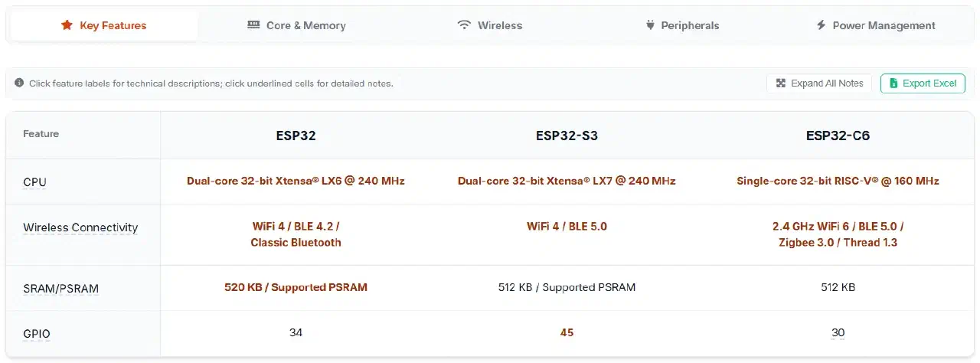Click the WiFi icon beside Wireless
Image resolution: width=980 pixels, height=363 pixels.
pyautogui.click(x=464, y=25)
